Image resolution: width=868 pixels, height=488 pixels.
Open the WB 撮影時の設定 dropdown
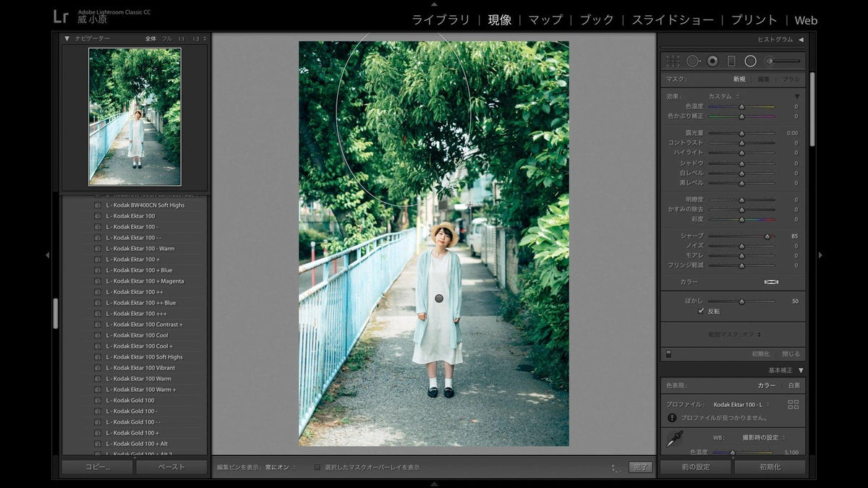click(763, 438)
